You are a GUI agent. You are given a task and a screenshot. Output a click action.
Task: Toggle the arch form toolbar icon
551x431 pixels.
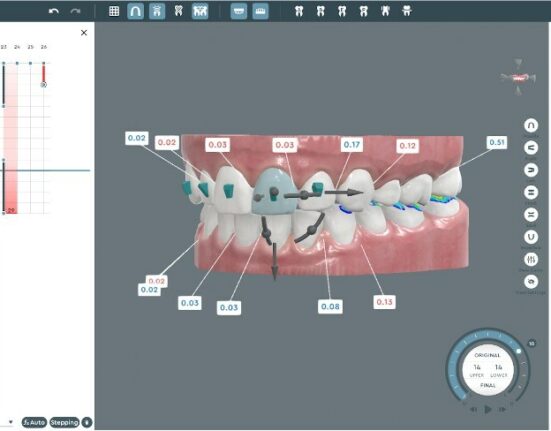point(135,11)
